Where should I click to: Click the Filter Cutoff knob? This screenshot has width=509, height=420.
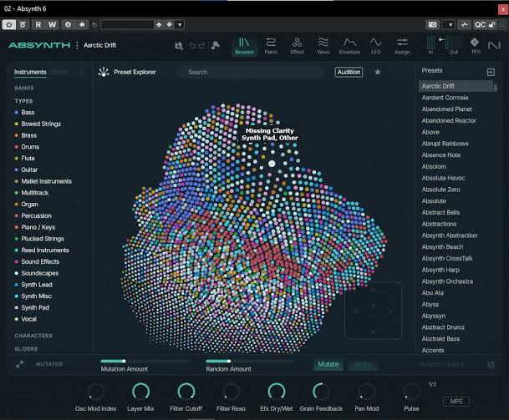(186, 392)
